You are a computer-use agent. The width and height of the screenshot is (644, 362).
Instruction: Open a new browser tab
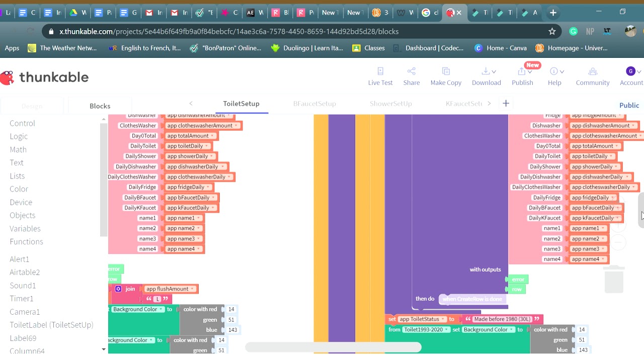pos(553,13)
